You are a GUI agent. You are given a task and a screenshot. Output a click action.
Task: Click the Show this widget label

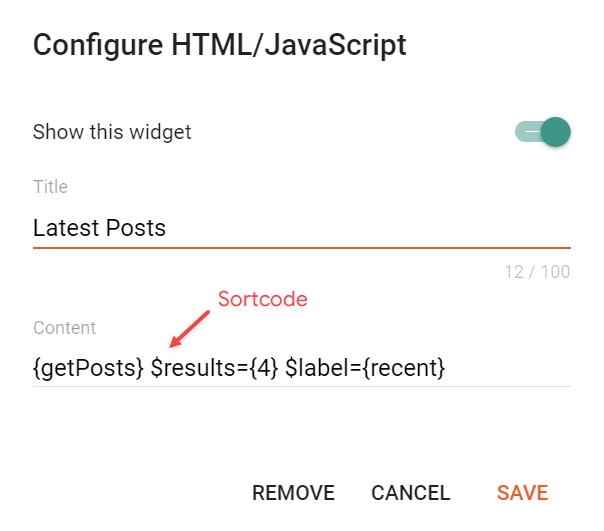(112, 132)
